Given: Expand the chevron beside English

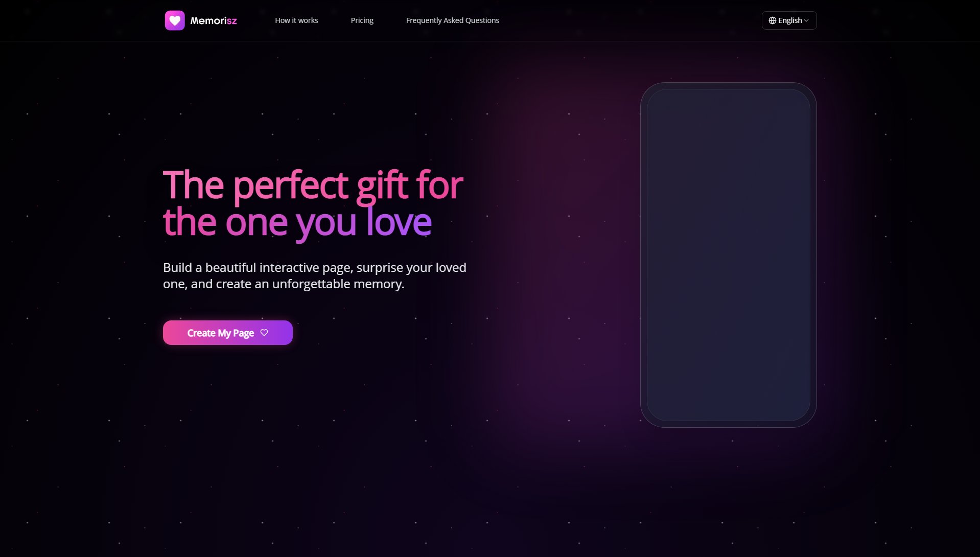Looking at the screenshot, I should [806, 20].
